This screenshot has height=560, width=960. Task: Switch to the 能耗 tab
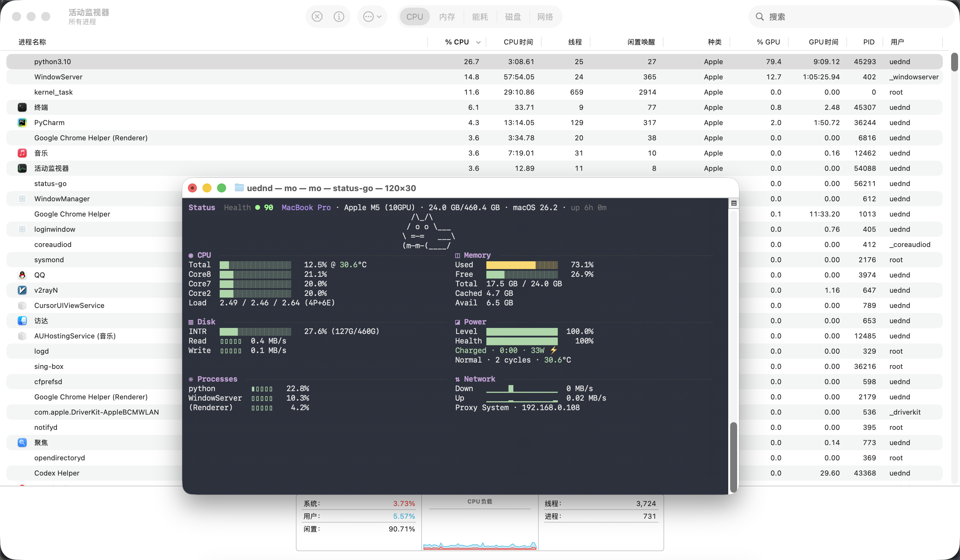pos(480,17)
